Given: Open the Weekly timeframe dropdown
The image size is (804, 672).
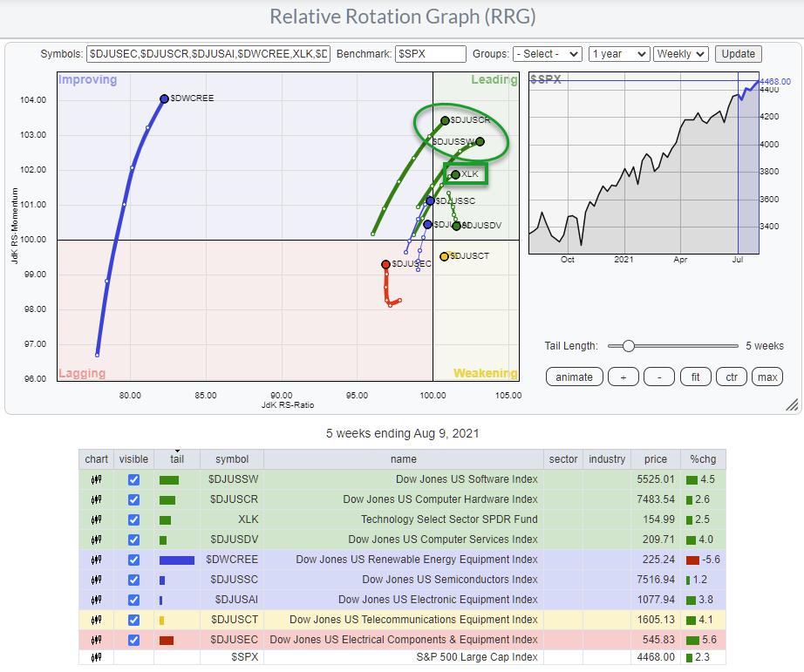Looking at the screenshot, I should (681, 54).
